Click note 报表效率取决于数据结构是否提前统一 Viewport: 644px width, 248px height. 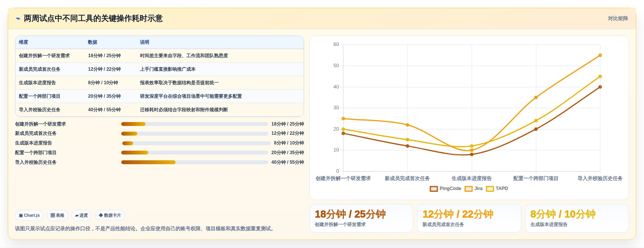click(179, 83)
